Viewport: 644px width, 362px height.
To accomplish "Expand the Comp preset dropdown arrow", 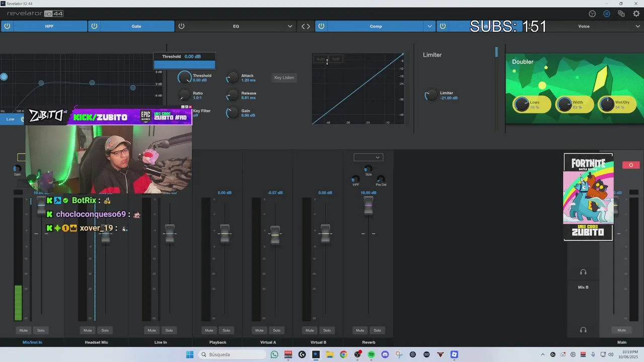I will 429,26.
